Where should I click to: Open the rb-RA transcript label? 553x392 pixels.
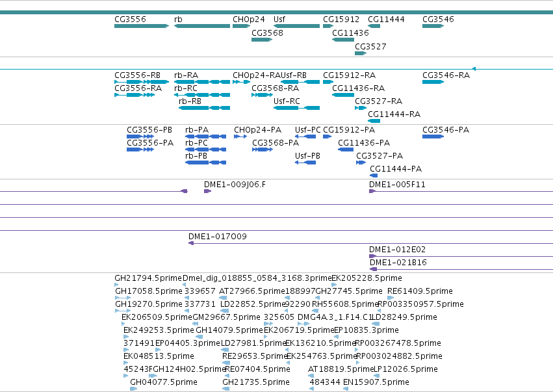pos(186,75)
